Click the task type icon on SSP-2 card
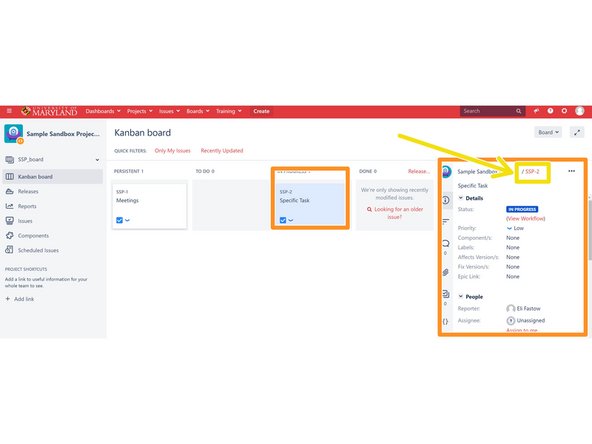Viewport: 592px width, 444px height. coord(283,220)
